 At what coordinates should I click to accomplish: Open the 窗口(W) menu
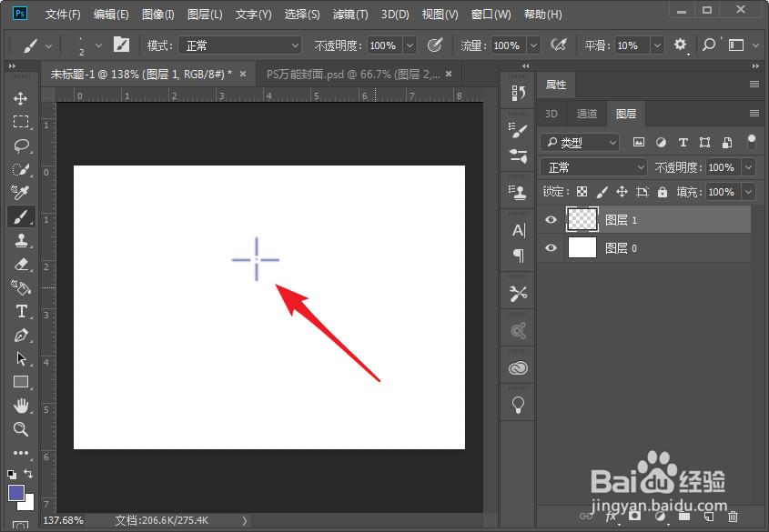[491, 15]
